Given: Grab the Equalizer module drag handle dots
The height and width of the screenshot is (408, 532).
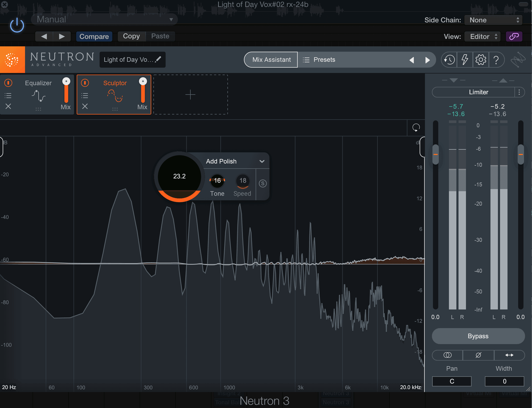Looking at the screenshot, I should [x=38, y=109].
